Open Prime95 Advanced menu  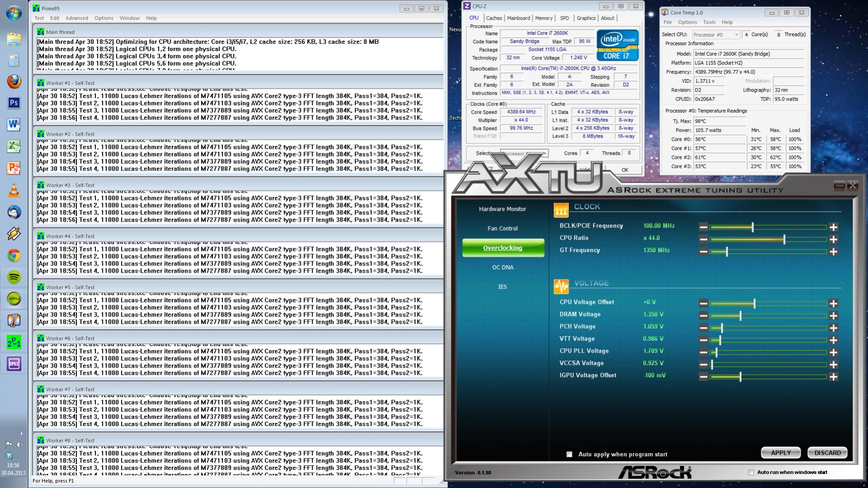[x=76, y=18]
